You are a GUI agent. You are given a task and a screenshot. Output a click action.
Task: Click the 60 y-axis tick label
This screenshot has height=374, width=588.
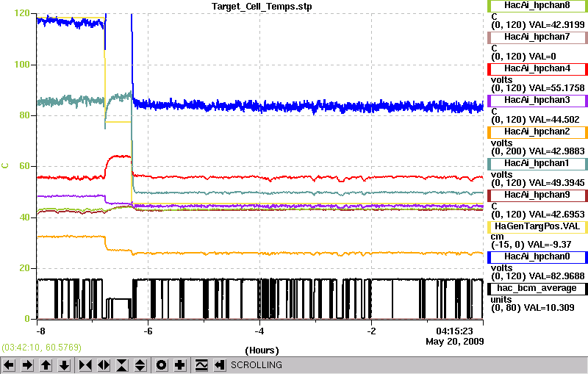24,166
